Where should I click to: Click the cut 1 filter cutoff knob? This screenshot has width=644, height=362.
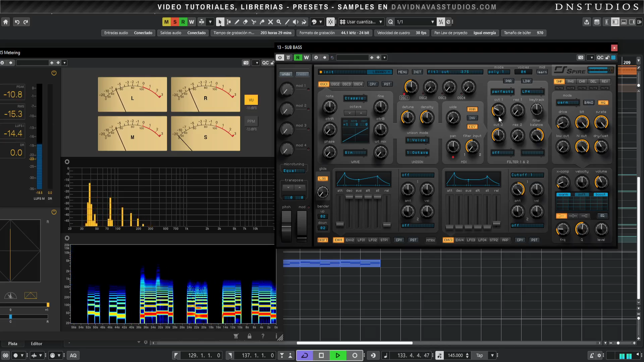(x=498, y=110)
